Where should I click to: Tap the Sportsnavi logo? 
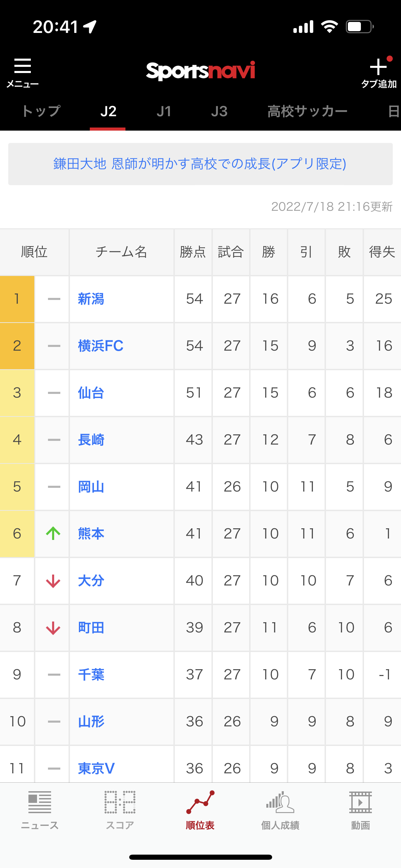click(x=200, y=71)
